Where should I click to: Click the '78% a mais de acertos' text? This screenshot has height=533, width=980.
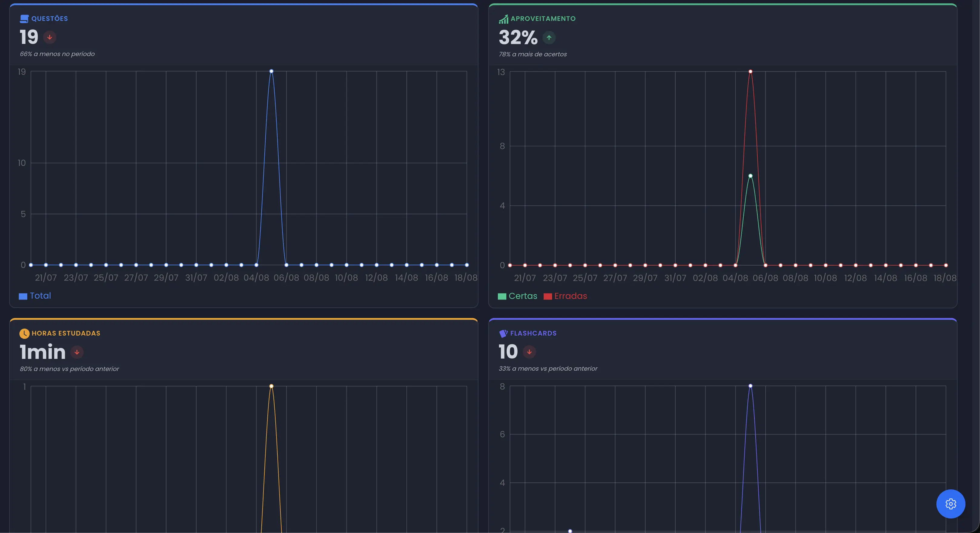point(533,55)
